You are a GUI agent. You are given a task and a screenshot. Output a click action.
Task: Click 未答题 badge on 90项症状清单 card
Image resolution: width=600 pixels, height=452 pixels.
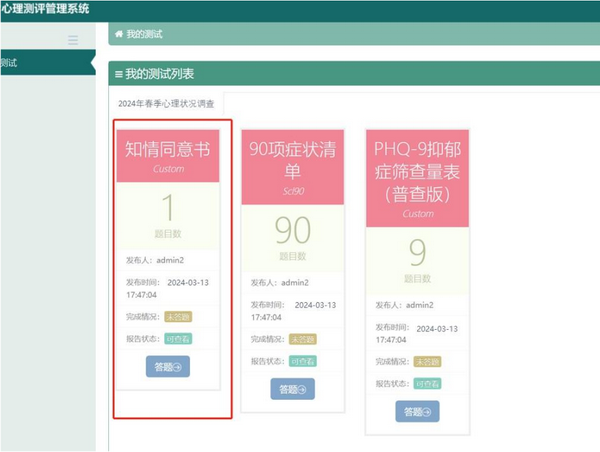point(301,339)
